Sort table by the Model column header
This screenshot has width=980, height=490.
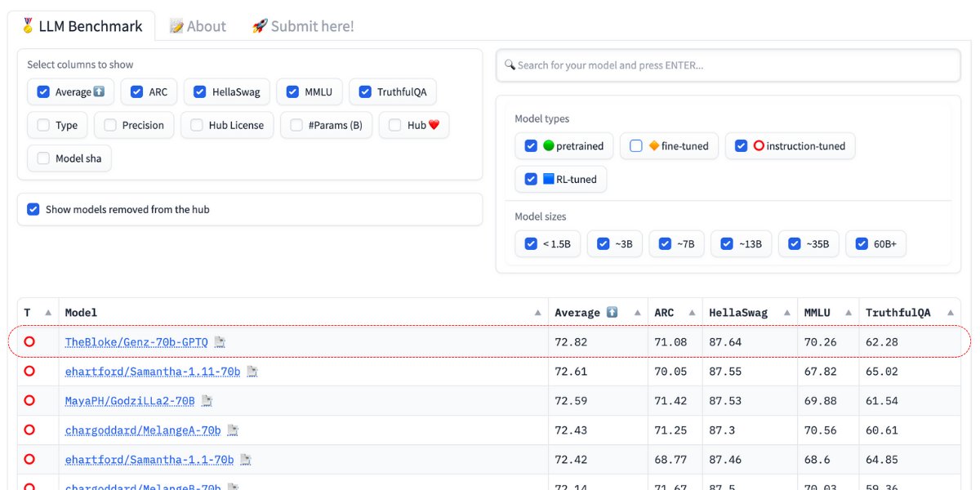click(303, 313)
